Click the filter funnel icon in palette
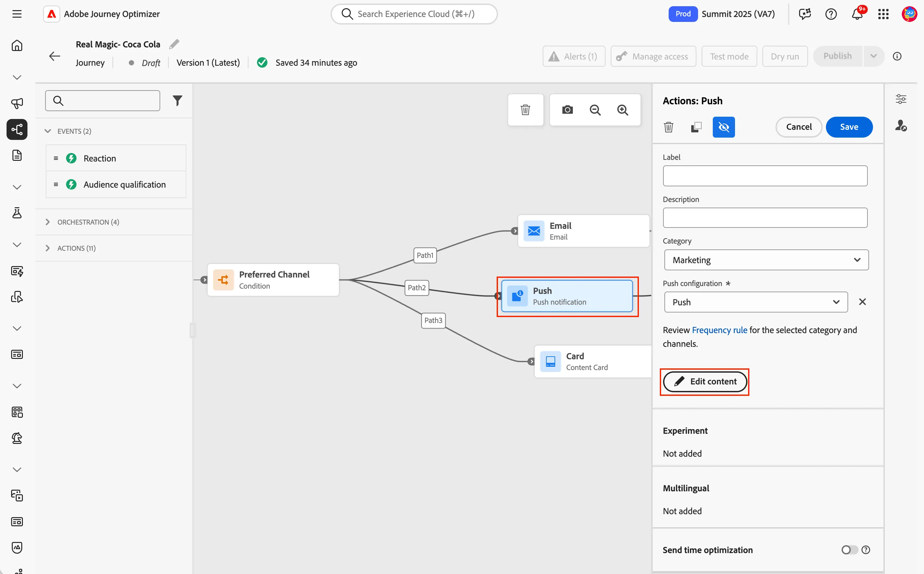 click(x=177, y=101)
